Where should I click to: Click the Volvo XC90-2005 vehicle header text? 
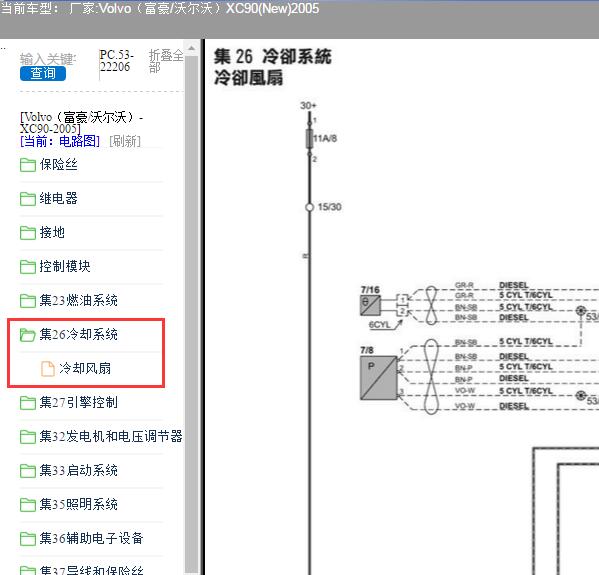click(81, 122)
